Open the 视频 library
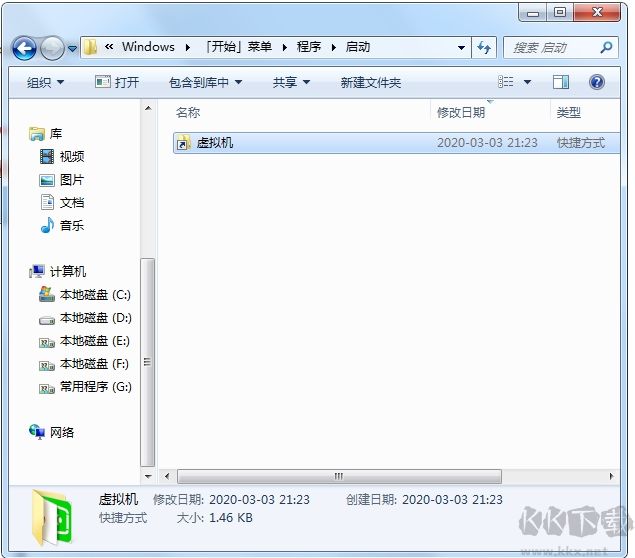The width and height of the screenshot is (635, 558). click(x=72, y=156)
